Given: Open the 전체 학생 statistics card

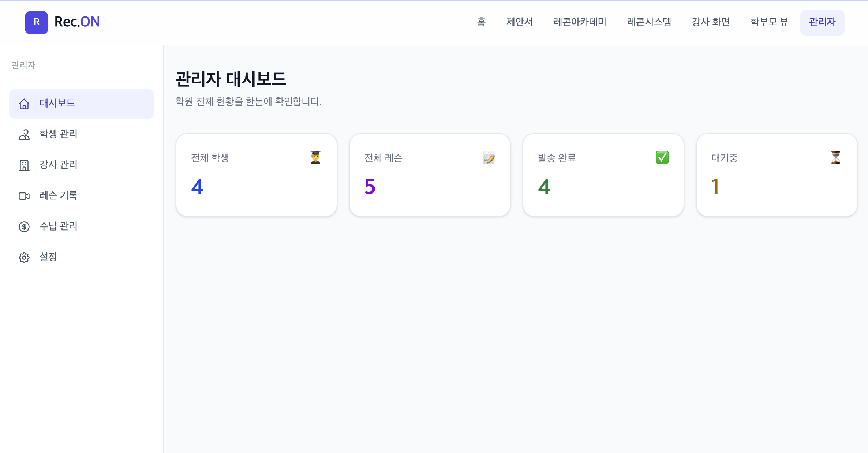Looking at the screenshot, I should [256, 175].
